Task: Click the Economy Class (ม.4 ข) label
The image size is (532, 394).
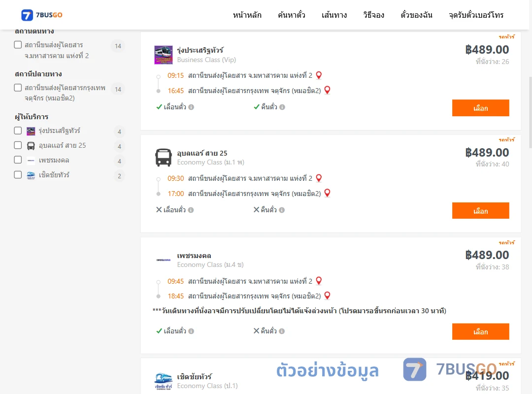Action: [210, 264]
